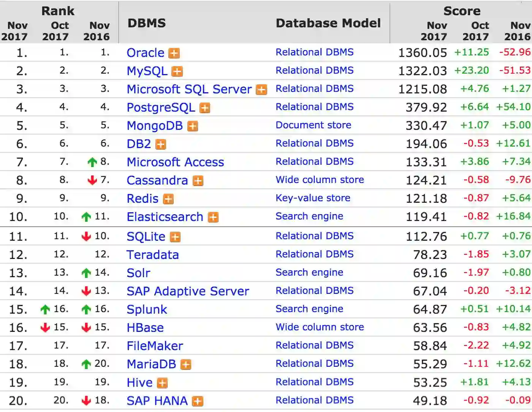Click the plus icon next to MySQL
The height and width of the screenshot is (412, 532).
coord(177,71)
